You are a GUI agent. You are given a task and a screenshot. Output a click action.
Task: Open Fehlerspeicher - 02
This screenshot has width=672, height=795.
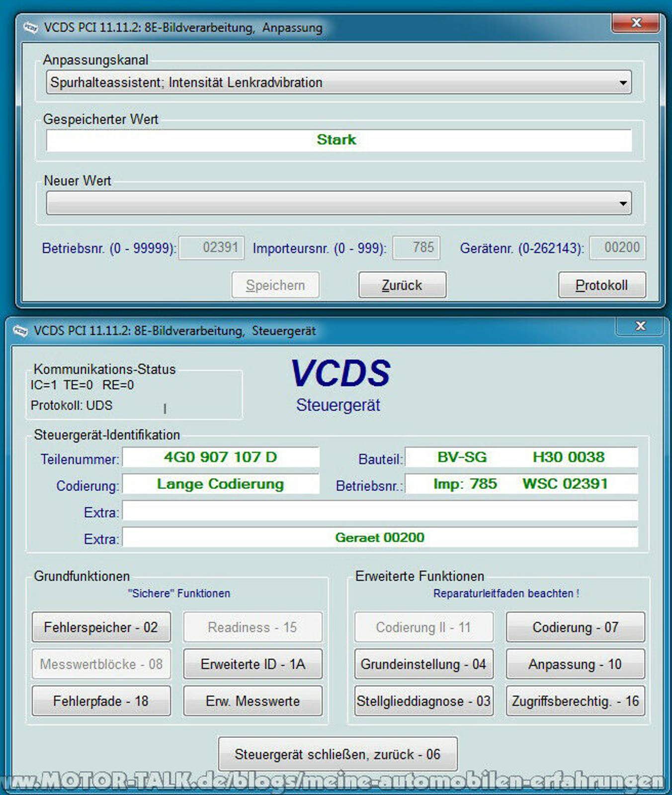click(101, 627)
